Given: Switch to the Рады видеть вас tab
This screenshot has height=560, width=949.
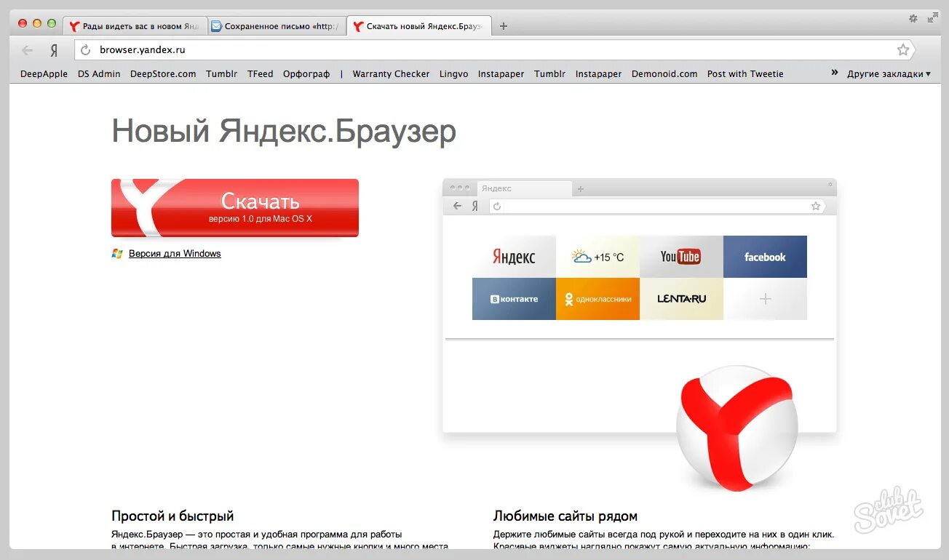Looking at the screenshot, I should tap(135, 26).
